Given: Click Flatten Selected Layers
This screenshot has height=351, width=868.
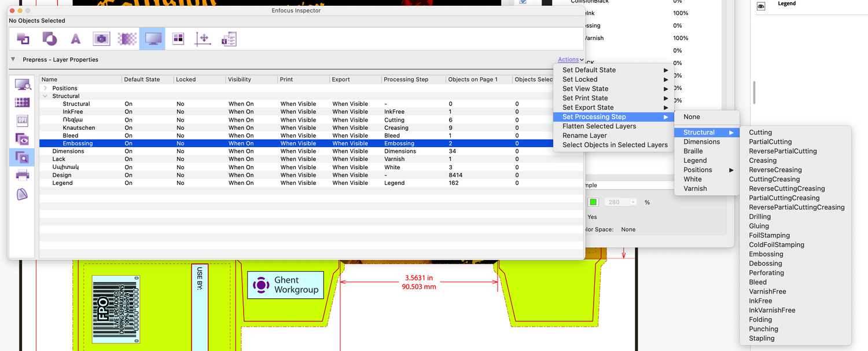Looking at the screenshot, I should tap(599, 126).
